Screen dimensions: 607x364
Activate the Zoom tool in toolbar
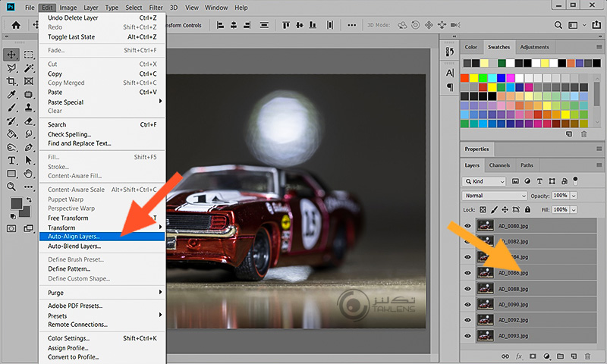[x=12, y=187]
